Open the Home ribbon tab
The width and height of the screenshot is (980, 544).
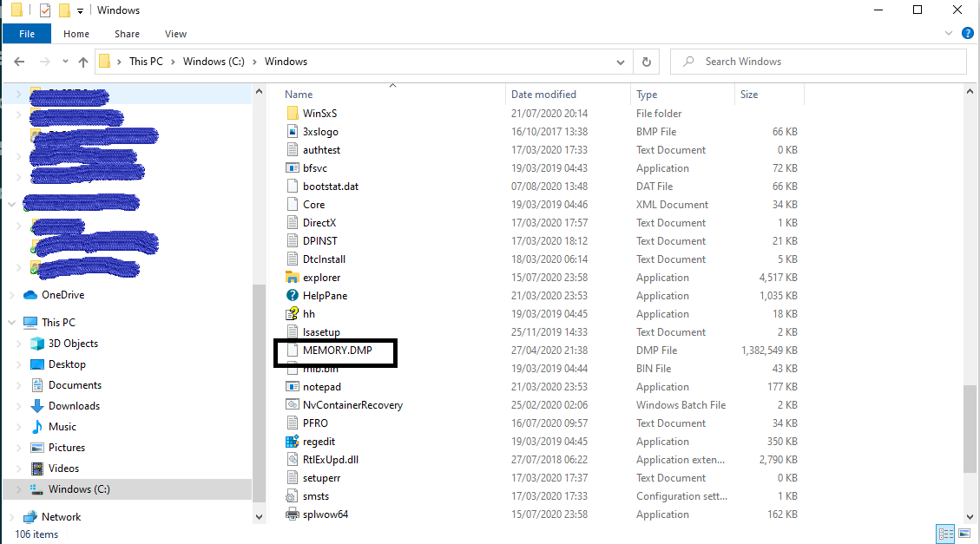tap(76, 34)
